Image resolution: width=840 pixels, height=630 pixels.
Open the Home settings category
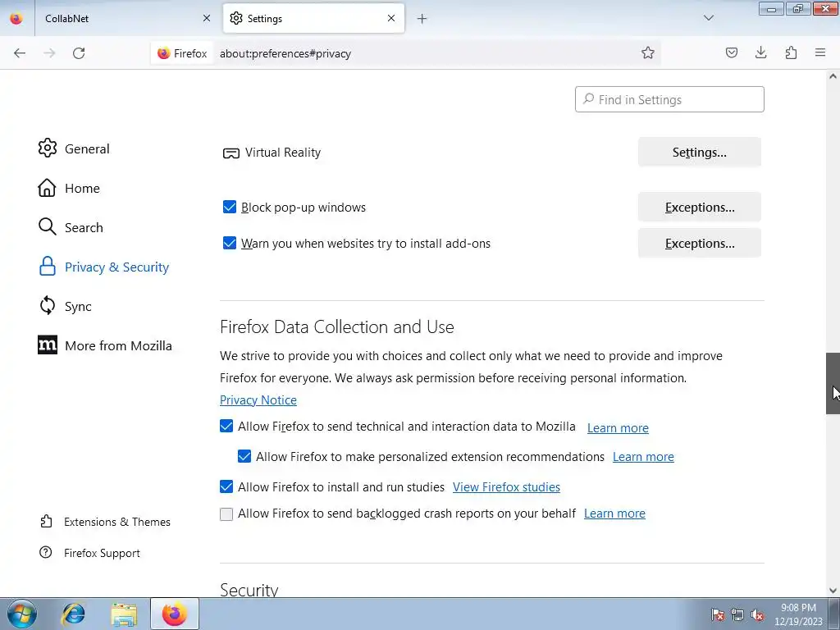point(69,188)
